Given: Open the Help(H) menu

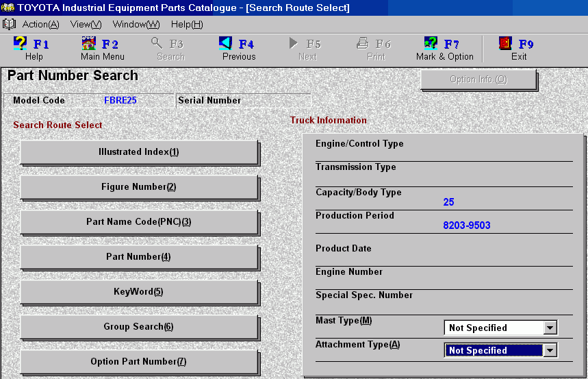Looking at the screenshot, I should click(x=187, y=25).
